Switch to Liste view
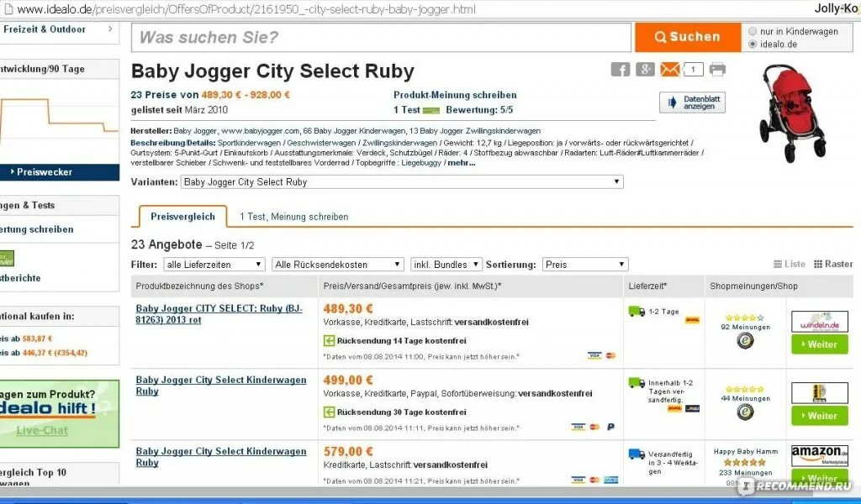861x504 pixels. tap(789, 264)
